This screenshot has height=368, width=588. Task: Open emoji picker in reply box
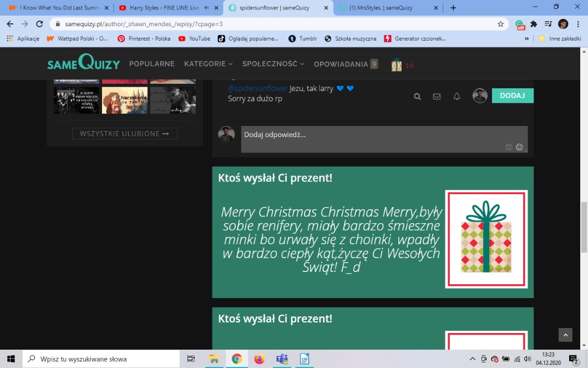[x=519, y=147]
